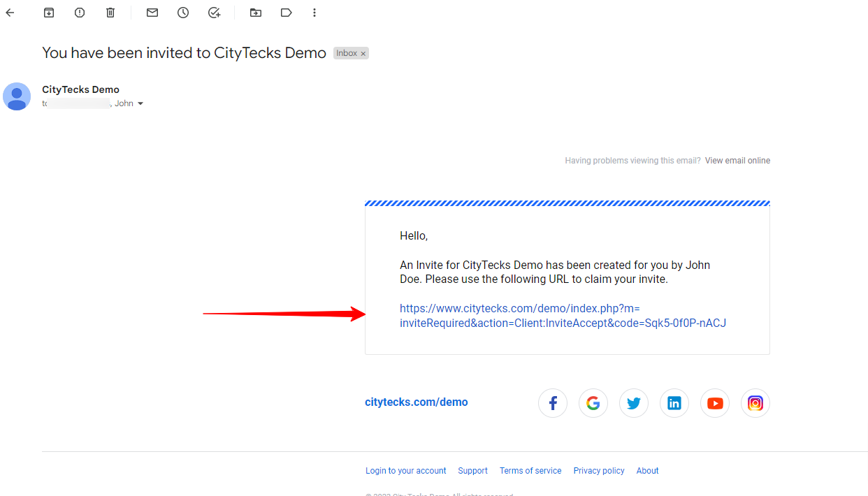Screen dimensions: 868x496
Task: Open the About link
Action: coord(648,471)
